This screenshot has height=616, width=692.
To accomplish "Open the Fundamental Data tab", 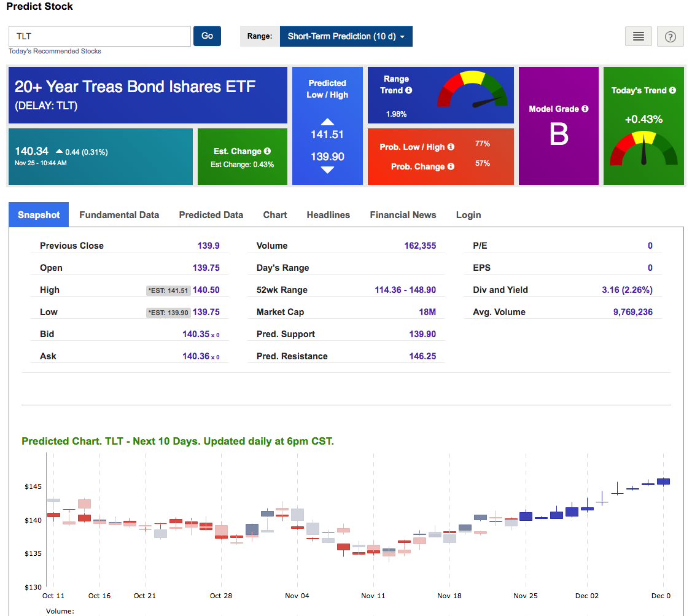I will pos(119,214).
